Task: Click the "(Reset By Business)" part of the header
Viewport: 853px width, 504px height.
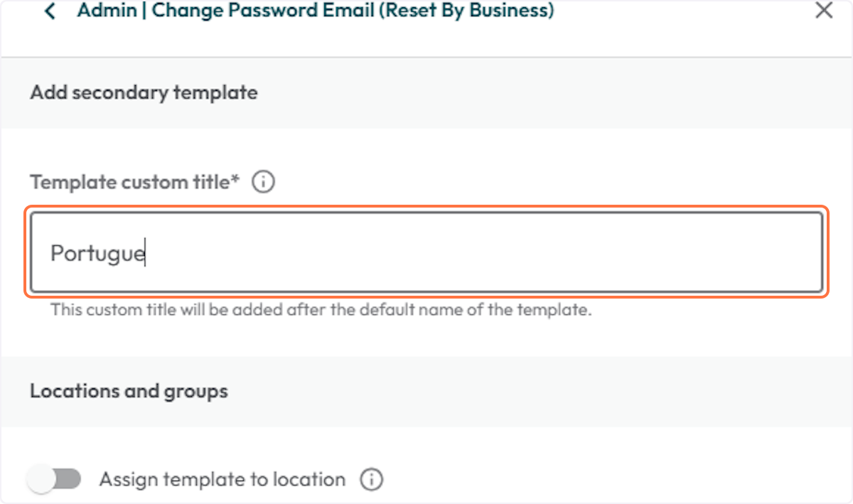Action: tap(467, 11)
